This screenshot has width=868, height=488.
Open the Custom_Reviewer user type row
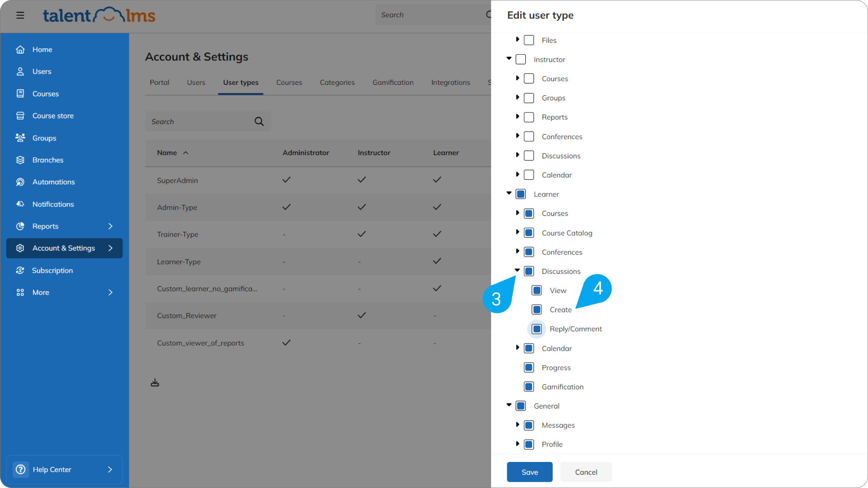tap(318, 316)
